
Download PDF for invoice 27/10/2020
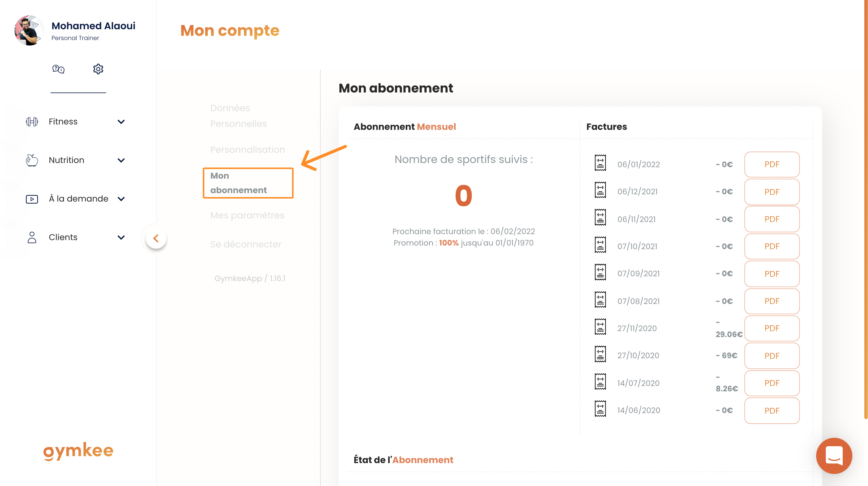(772, 356)
